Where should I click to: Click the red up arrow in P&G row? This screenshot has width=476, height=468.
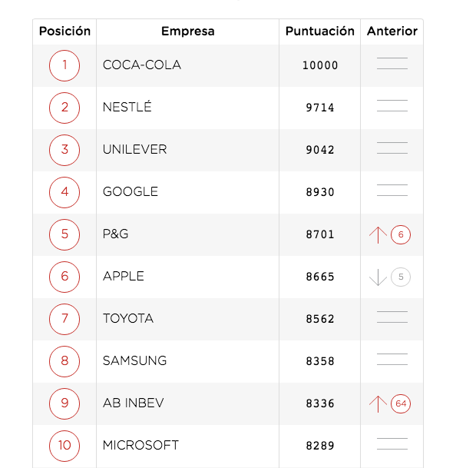tap(378, 234)
